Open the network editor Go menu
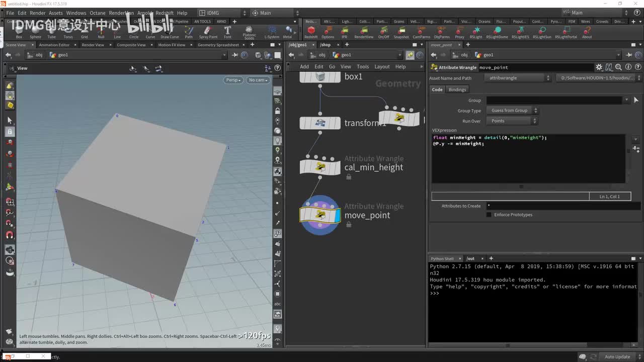Image resolution: width=644 pixels, height=362 pixels. click(332, 66)
